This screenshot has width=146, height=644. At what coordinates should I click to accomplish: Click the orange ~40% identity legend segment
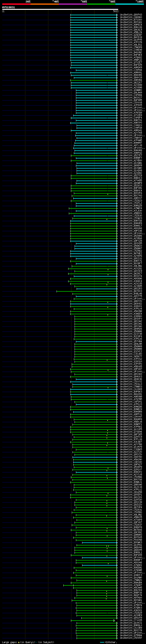pyautogui.click(x=45, y=4)
